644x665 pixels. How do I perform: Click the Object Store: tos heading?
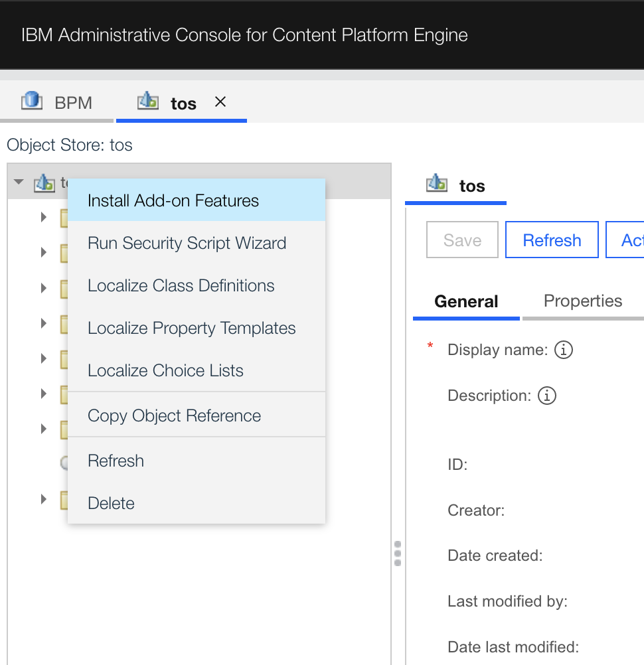point(70,145)
